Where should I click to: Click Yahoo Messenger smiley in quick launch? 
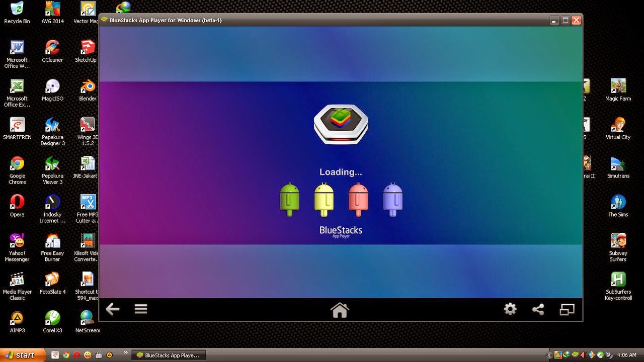click(x=88, y=355)
